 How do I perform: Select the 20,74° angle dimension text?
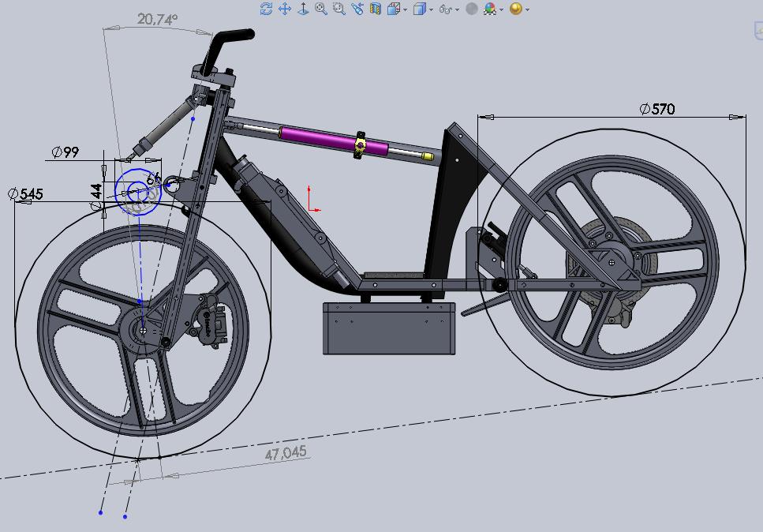(157, 20)
